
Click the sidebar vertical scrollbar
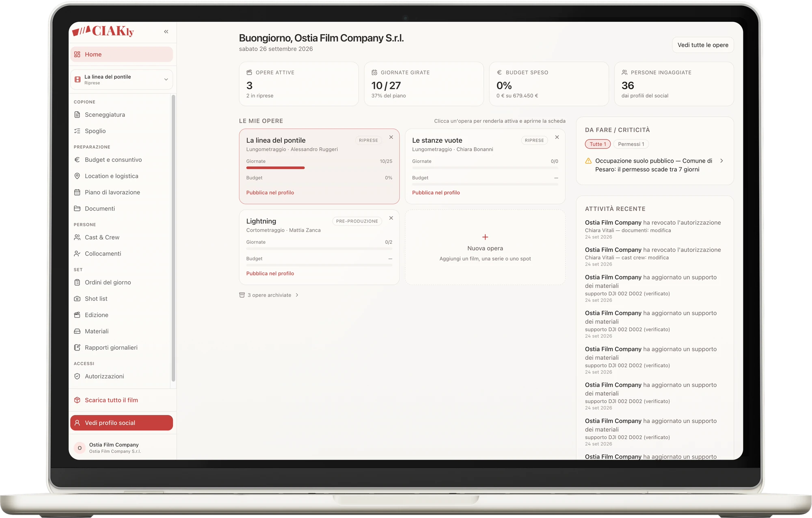tap(173, 239)
